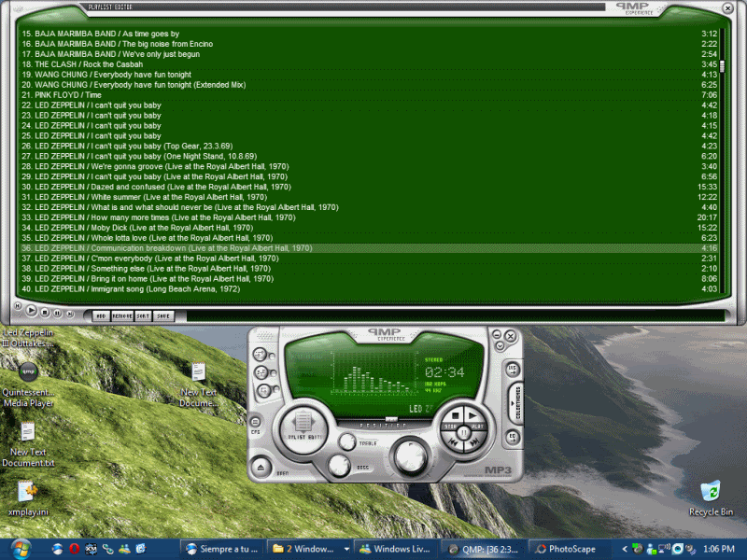Show hidden system tray icons arrow
This screenshot has width=747, height=560.
[x=625, y=549]
